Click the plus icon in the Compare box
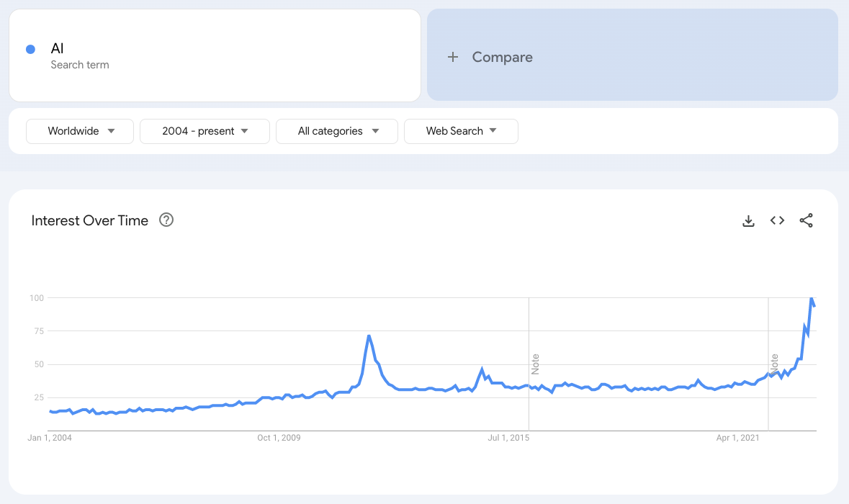 click(454, 57)
